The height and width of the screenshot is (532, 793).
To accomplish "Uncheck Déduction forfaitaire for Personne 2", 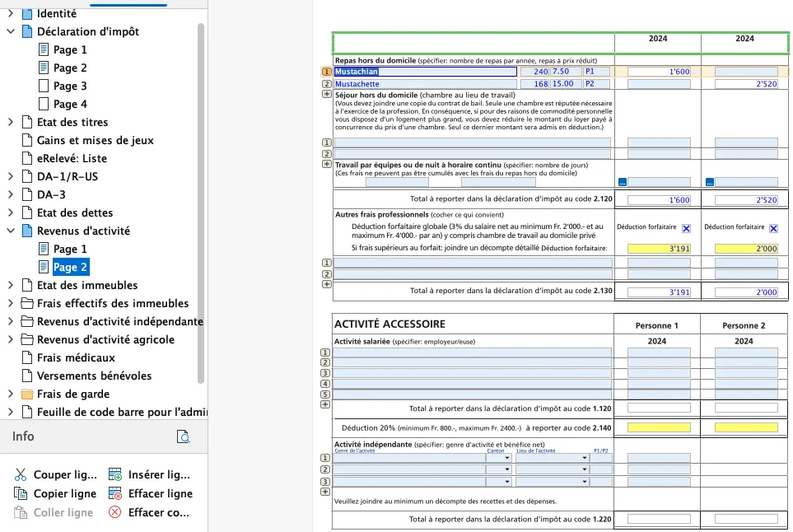I will pyautogui.click(x=773, y=228).
